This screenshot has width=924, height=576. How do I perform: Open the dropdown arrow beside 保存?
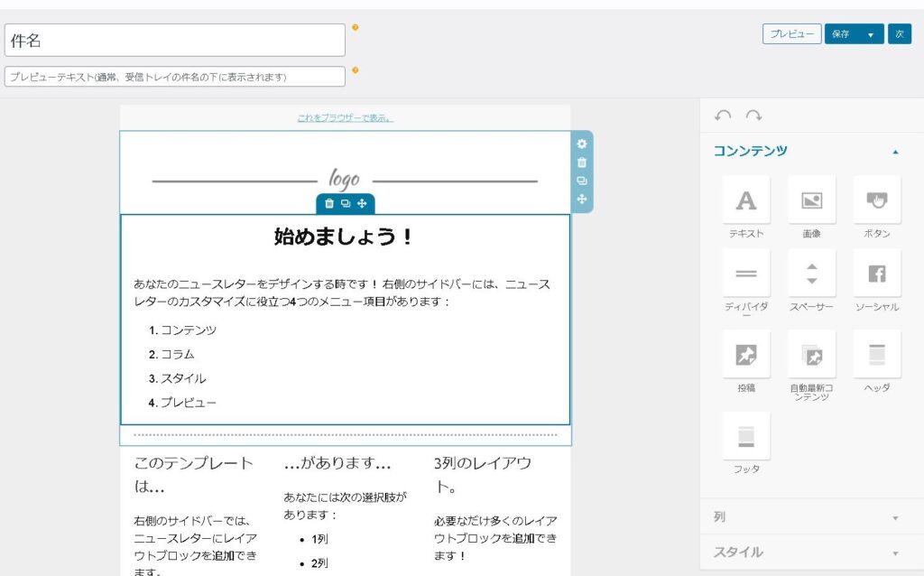(871, 34)
